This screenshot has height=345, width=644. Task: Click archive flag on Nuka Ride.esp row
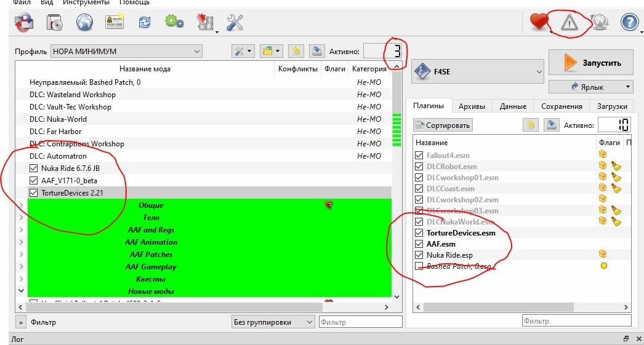(603, 254)
